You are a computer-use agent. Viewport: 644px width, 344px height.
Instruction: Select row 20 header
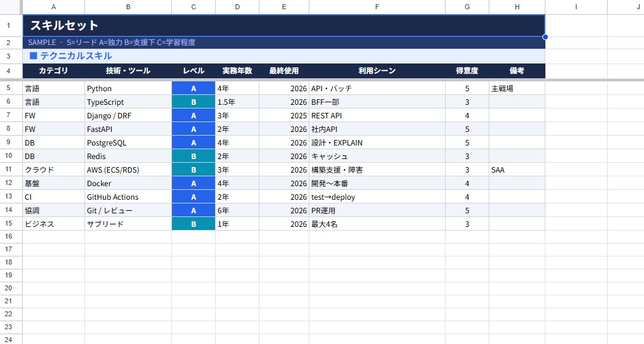coord(11,288)
